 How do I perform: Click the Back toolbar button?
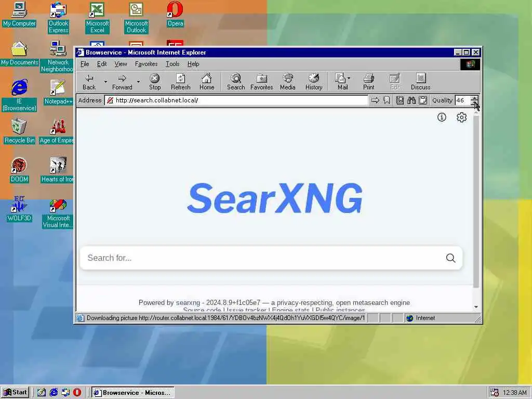[x=89, y=82]
